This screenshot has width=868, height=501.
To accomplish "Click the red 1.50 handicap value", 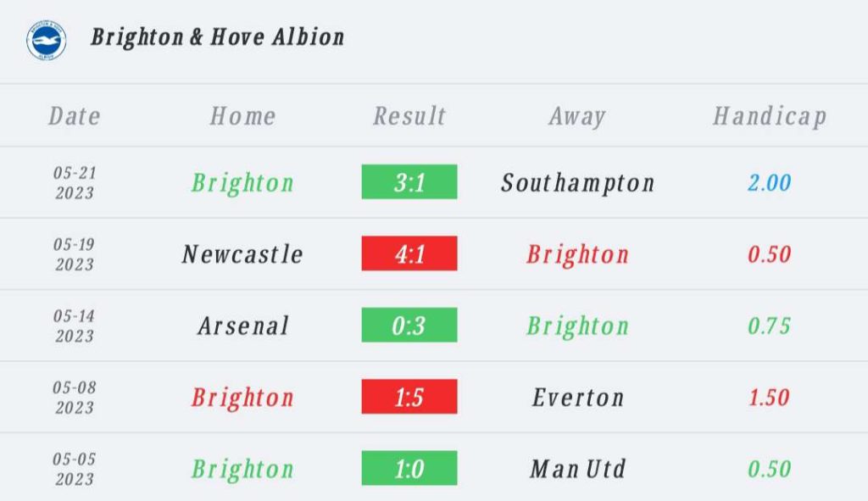I will [x=769, y=397].
